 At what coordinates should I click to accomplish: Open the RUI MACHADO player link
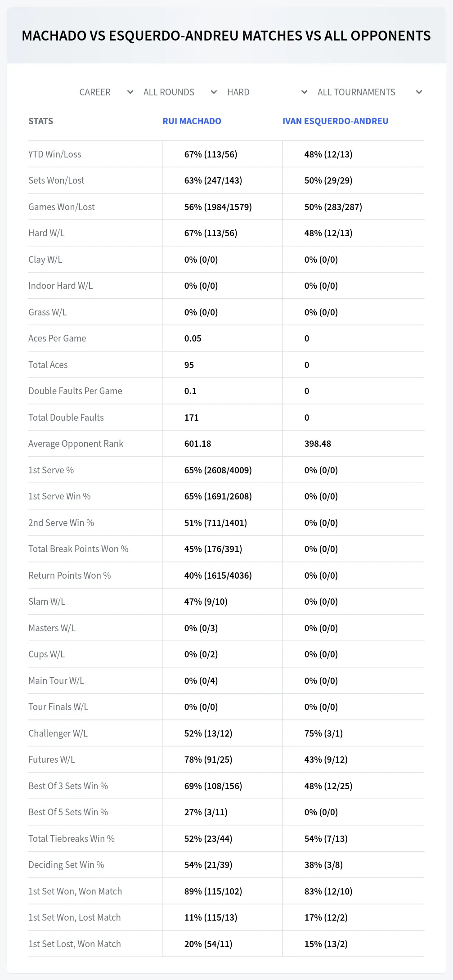click(192, 121)
